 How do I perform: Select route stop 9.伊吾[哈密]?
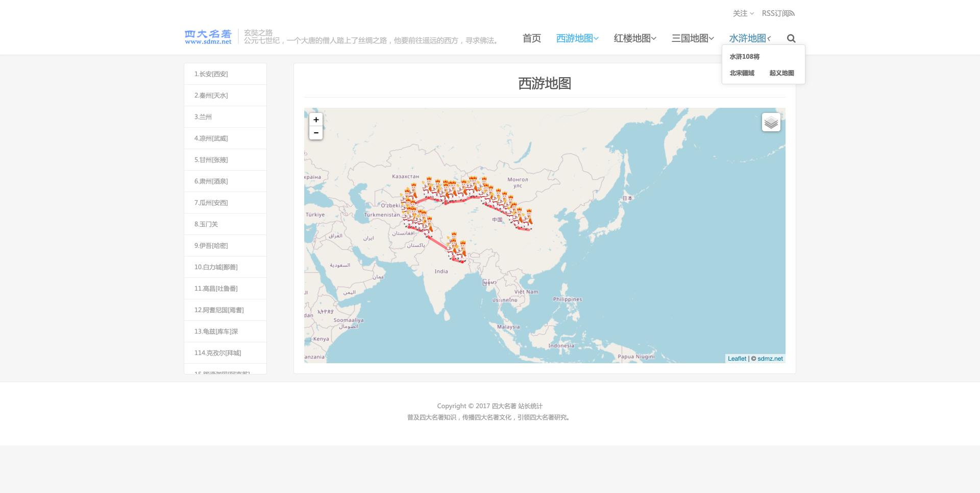click(225, 246)
